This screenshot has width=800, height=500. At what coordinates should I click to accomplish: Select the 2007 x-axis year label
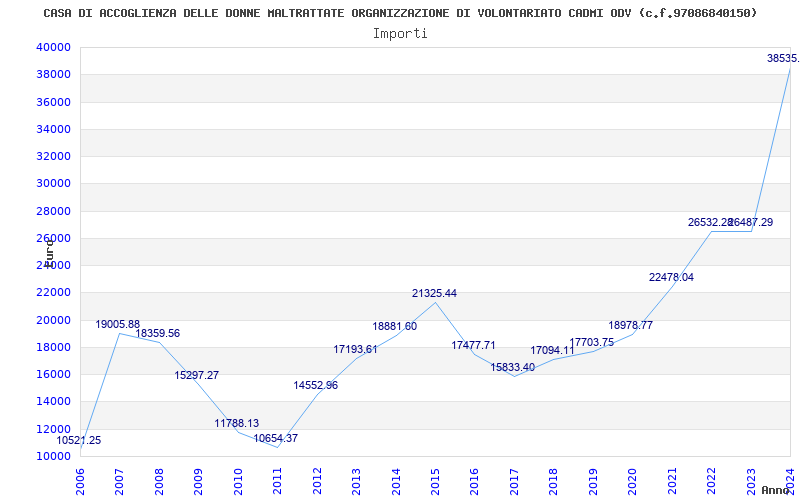(x=119, y=482)
